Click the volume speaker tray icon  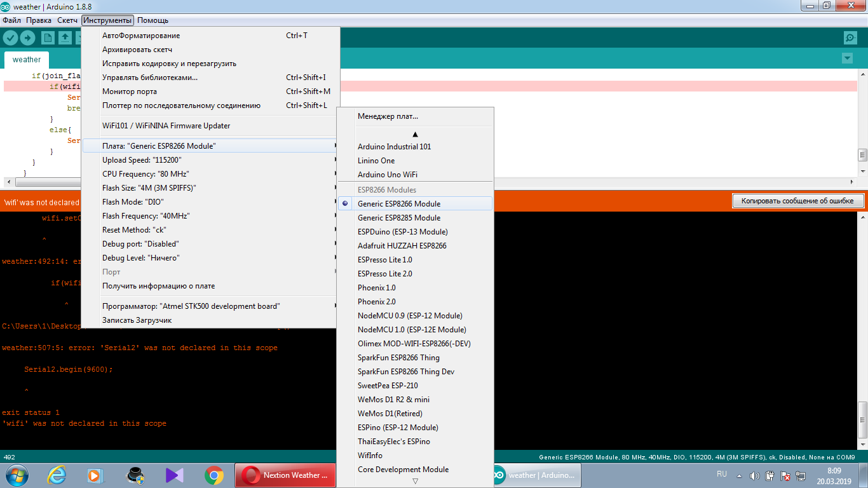coord(754,475)
